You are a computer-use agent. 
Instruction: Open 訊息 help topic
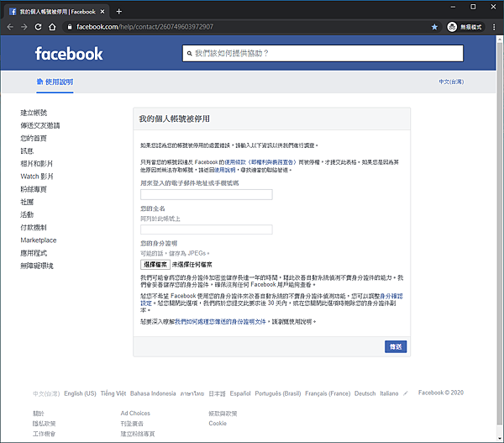pos(27,150)
